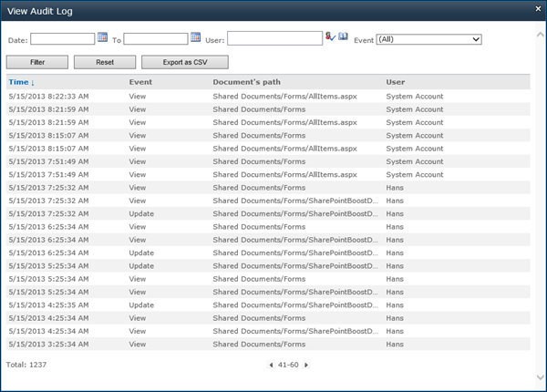Open the address book browse icon
This screenshot has height=392, width=547.
(x=344, y=36)
